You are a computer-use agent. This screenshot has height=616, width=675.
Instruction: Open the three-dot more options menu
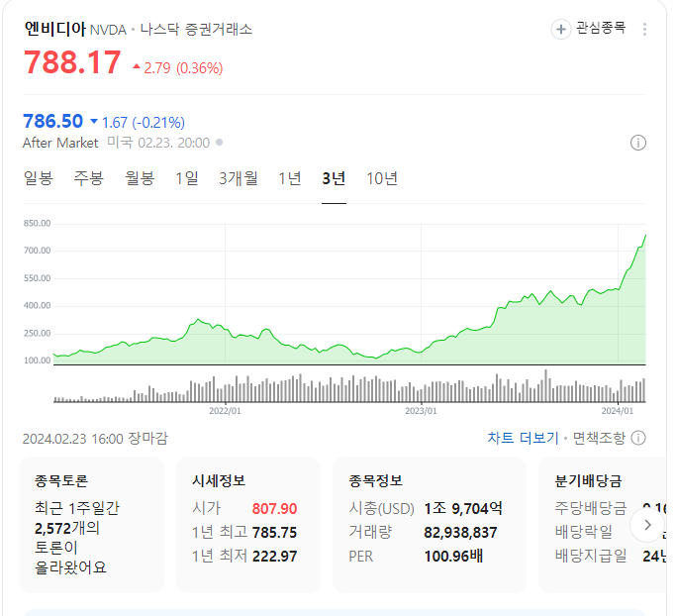tap(644, 30)
